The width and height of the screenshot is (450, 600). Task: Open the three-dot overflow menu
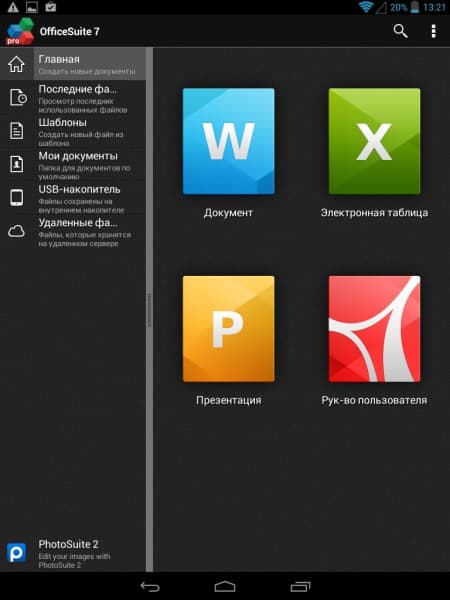[x=433, y=31]
